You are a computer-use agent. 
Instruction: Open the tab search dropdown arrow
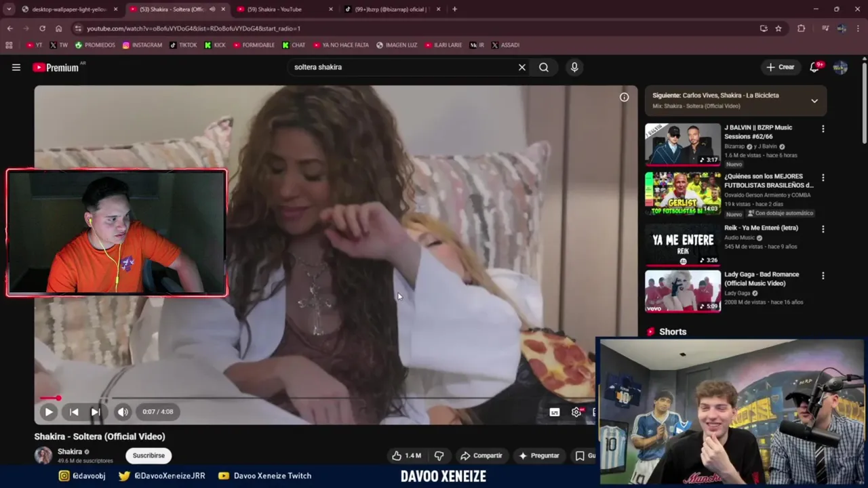(9, 9)
